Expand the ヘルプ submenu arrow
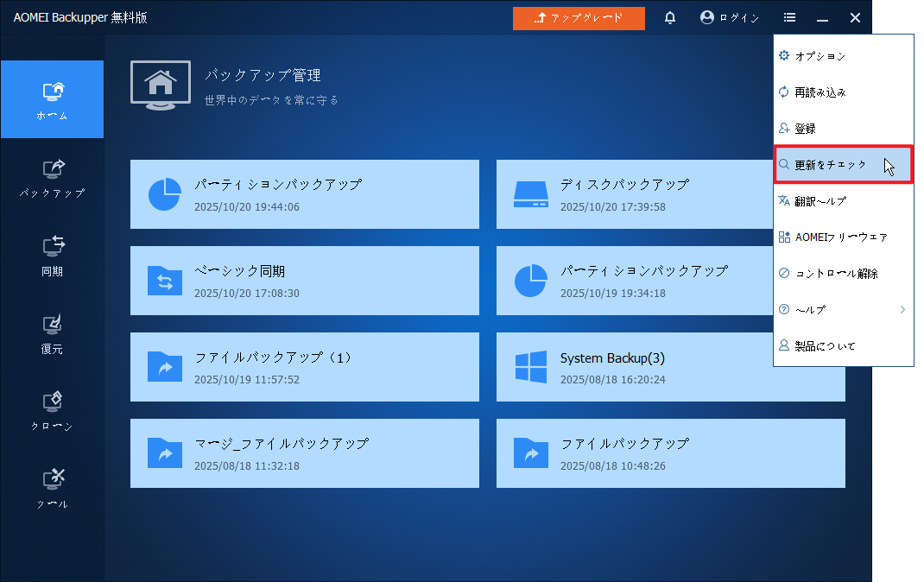 click(x=902, y=309)
